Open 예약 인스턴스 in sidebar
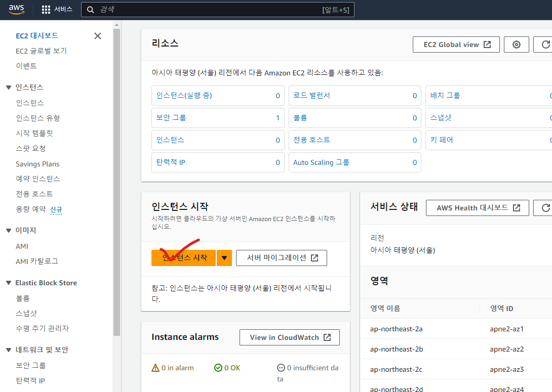 click(x=37, y=179)
